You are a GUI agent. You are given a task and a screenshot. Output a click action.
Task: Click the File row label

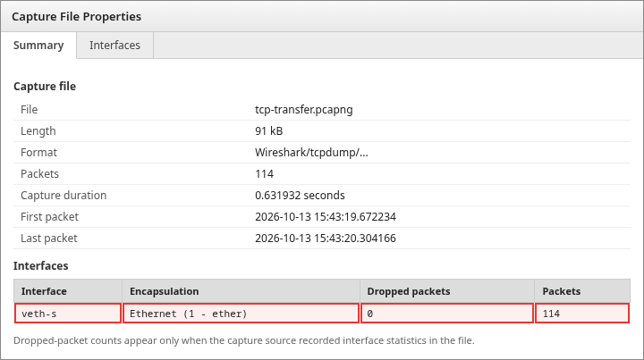pyautogui.click(x=30, y=110)
